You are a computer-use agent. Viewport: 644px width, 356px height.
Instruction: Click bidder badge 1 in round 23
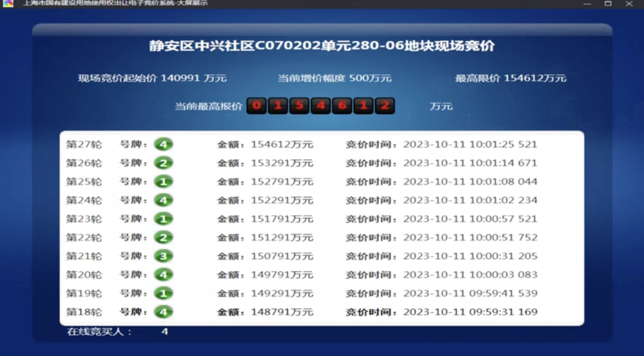point(164,219)
